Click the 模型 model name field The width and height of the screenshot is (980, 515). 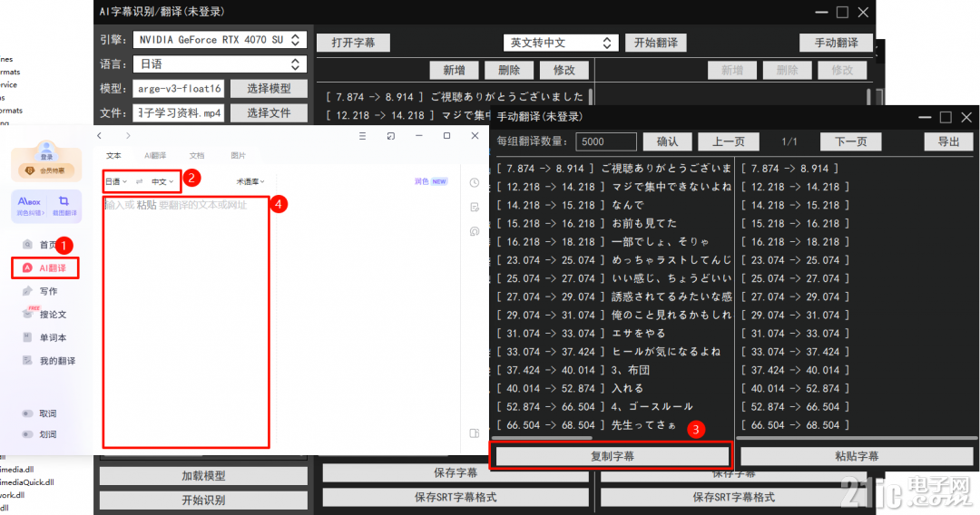(179, 89)
